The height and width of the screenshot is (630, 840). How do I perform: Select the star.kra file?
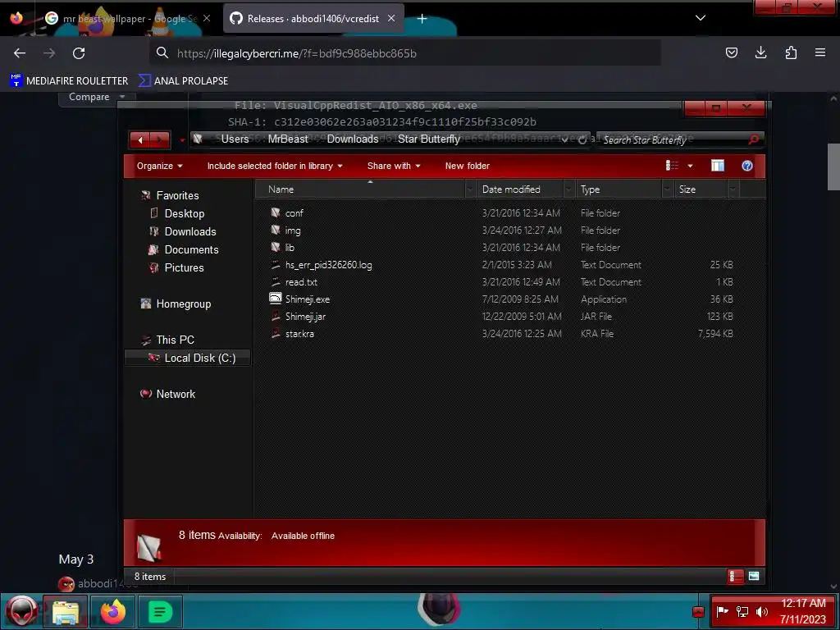(299, 334)
